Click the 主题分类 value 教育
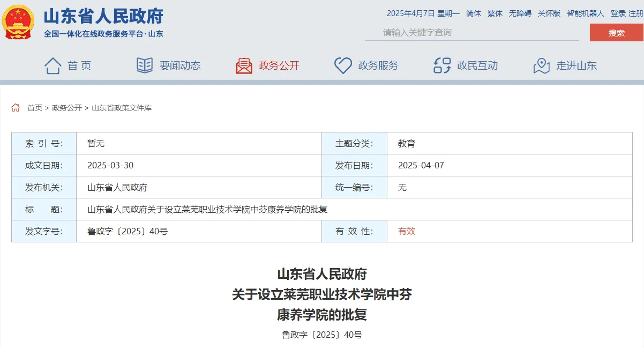The height and width of the screenshot is (348, 644). (x=407, y=144)
